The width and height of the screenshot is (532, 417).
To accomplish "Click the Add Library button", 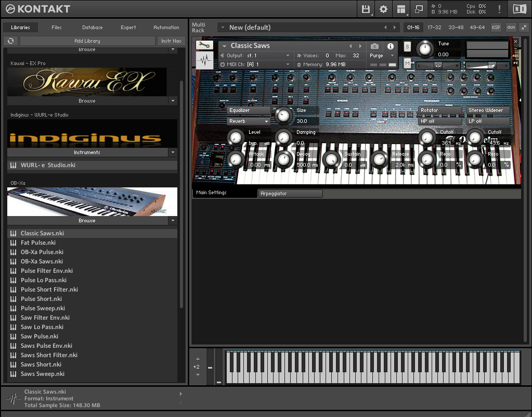I will [x=87, y=41].
